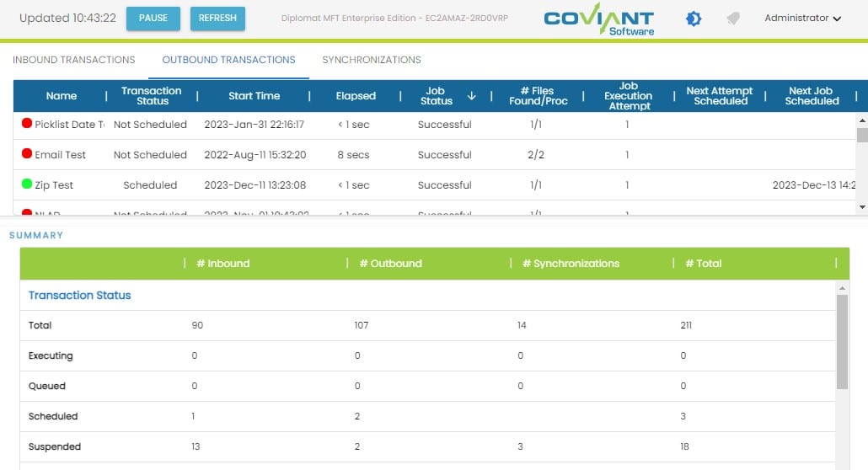This screenshot has height=470, width=868.
Task: Click inbound total value 90
Action: (197, 325)
